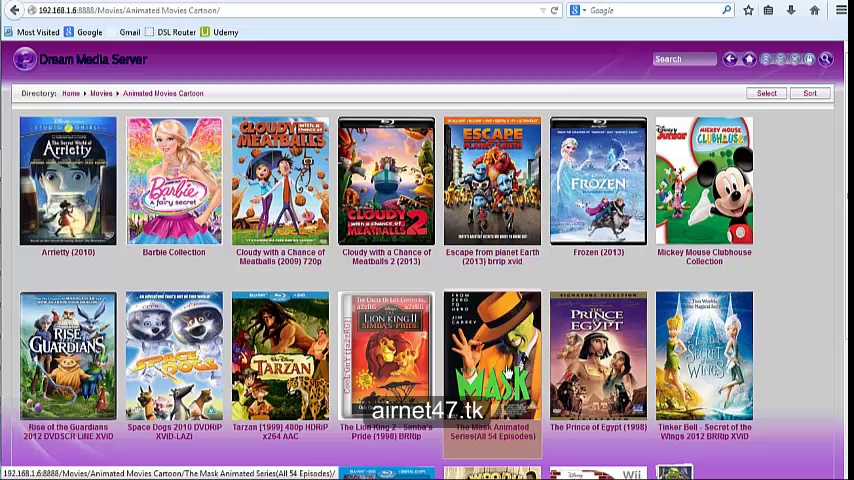Click the Dream Media Server logo
This screenshot has width=854, height=480.
pyautogui.click(x=80, y=59)
